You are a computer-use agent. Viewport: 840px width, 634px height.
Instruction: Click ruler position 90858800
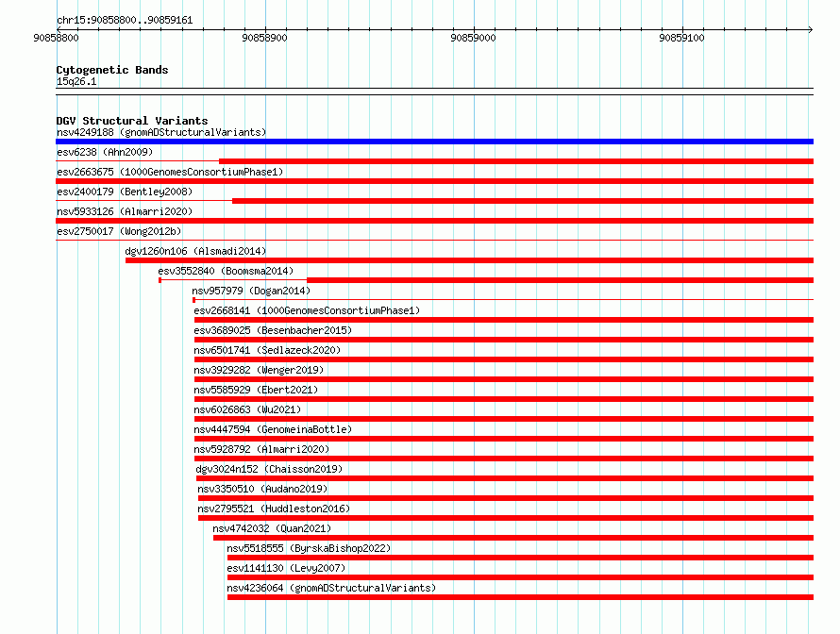click(x=56, y=38)
